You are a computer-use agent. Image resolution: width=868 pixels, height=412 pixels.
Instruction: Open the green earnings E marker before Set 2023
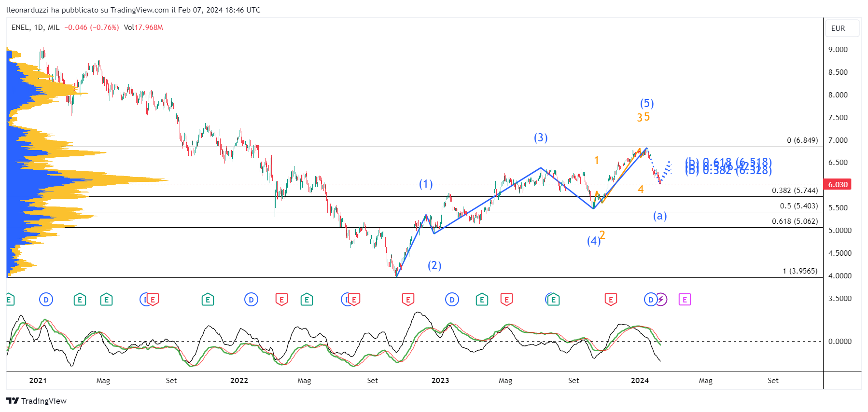point(553,300)
